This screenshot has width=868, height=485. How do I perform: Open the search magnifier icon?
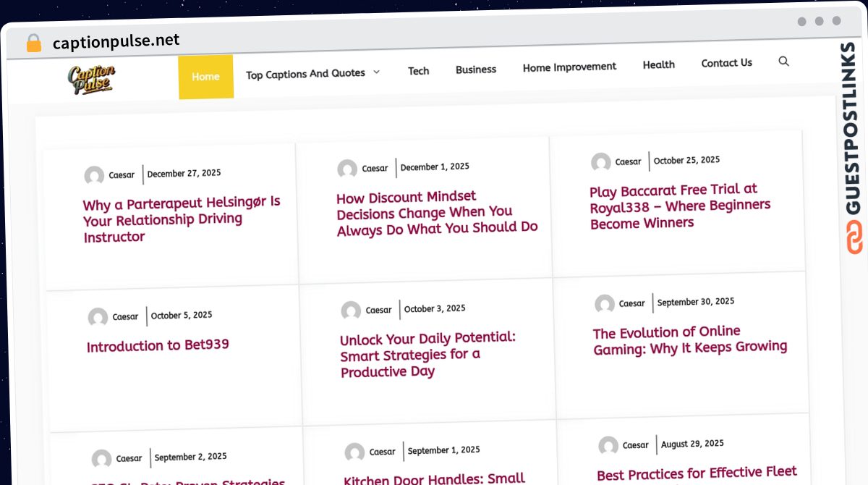tap(783, 62)
